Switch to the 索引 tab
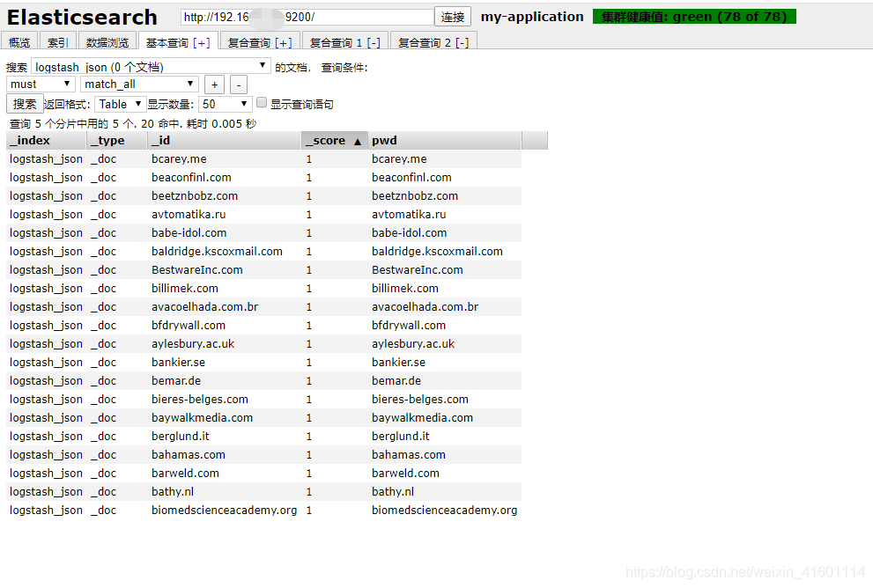 [x=58, y=42]
